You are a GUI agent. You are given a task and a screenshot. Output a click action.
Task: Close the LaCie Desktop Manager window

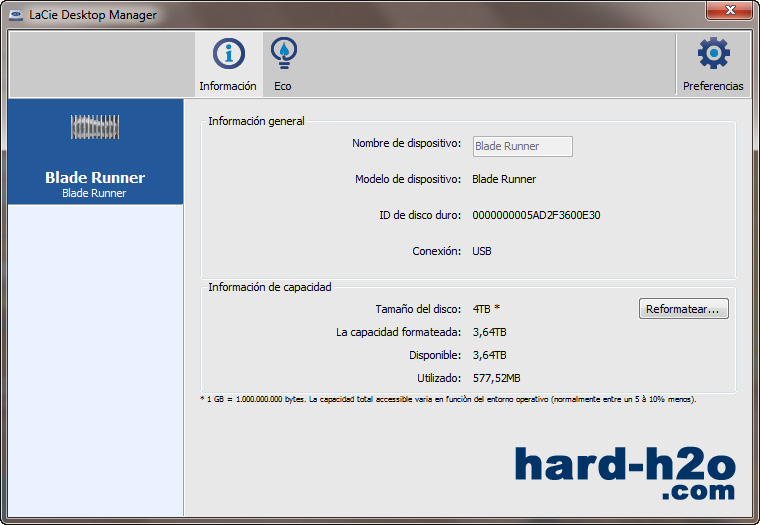click(729, 10)
